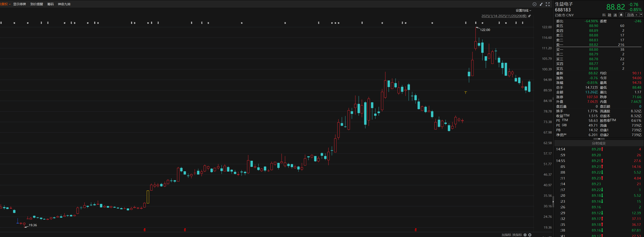This screenshot has width=644, height=237.
Task: Open dropdown arrow beside 自选 button
Action: [641, 15]
